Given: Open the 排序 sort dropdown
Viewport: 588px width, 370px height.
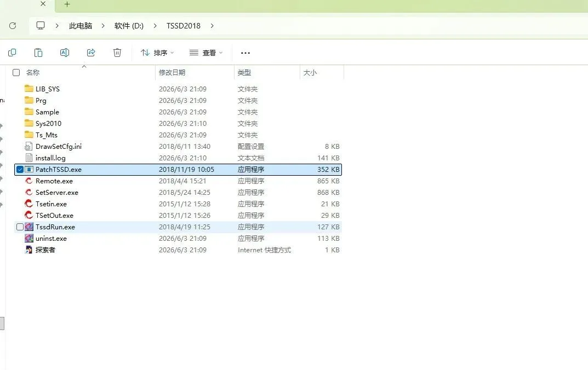Looking at the screenshot, I should pyautogui.click(x=157, y=53).
